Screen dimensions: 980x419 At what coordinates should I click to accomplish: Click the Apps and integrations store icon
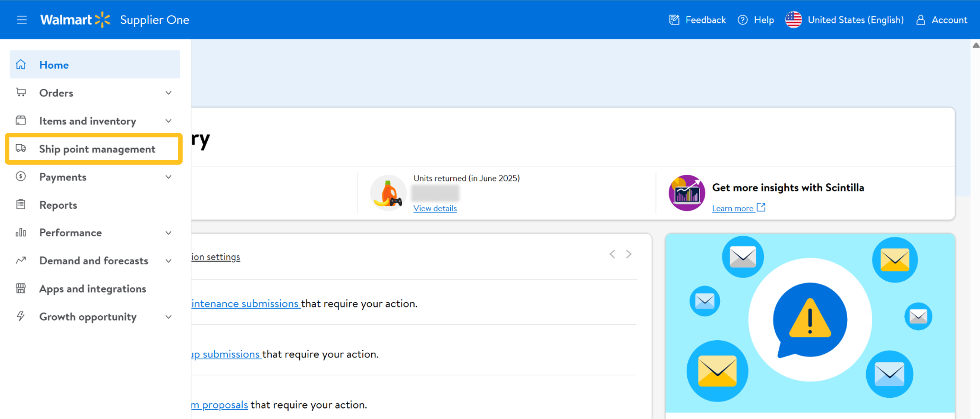tap(21, 288)
